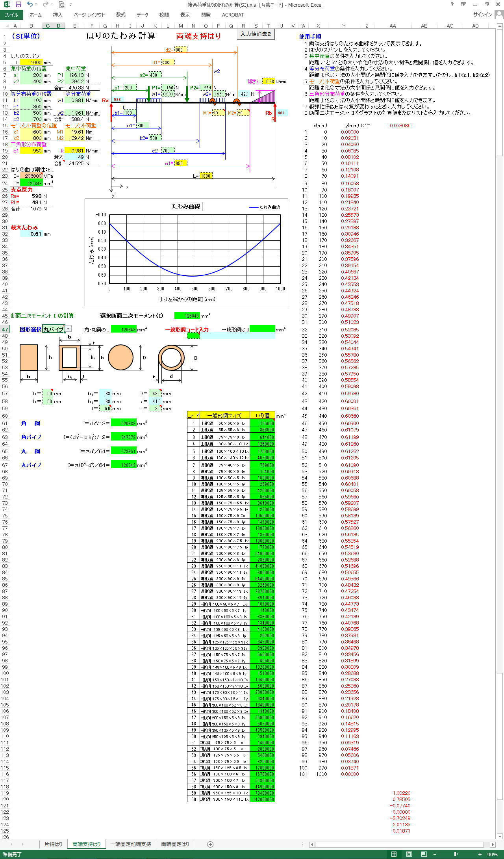Click the horizontal scrollbar left arrow

click(x=312, y=844)
